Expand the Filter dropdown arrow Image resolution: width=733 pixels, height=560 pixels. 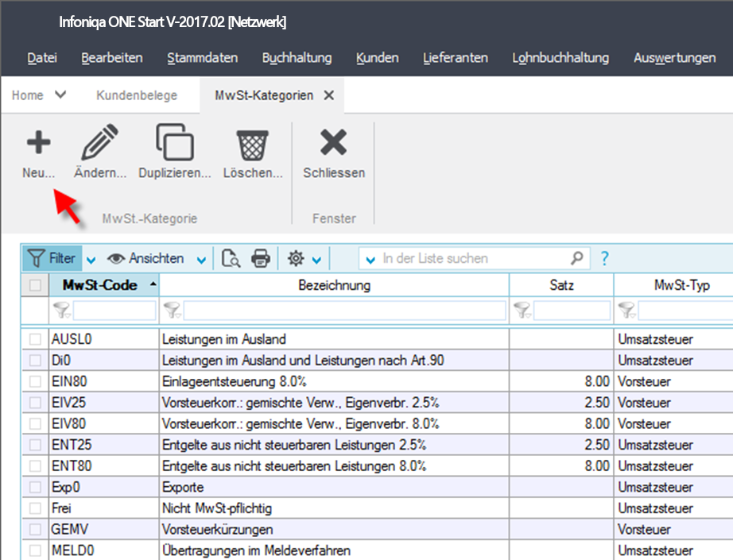pos(91,259)
